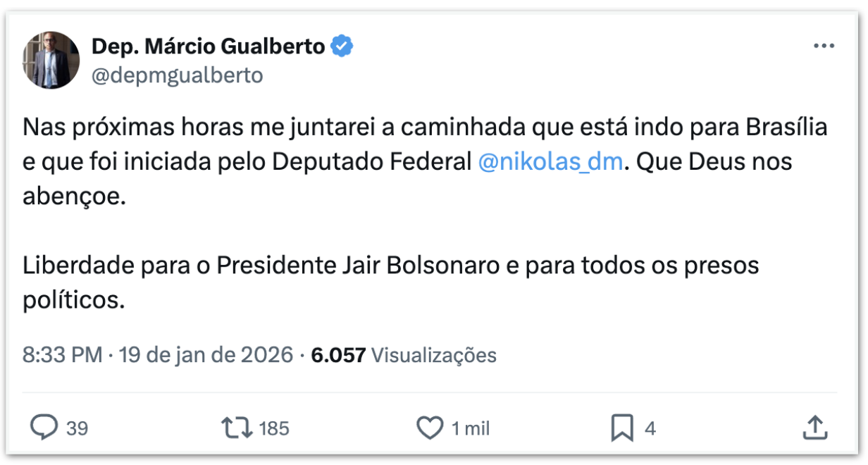Click the reply speech bubble icon

click(x=45, y=428)
